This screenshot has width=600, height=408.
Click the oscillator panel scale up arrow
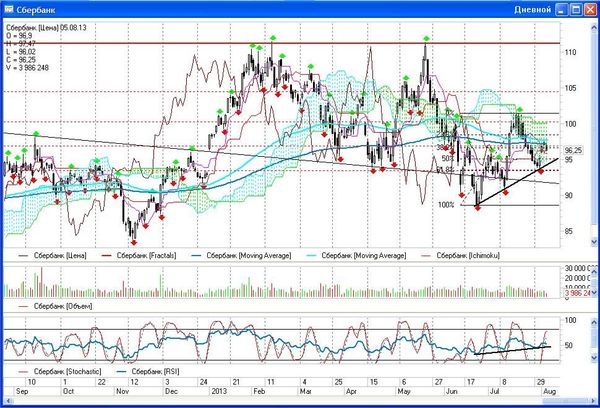tap(594, 322)
